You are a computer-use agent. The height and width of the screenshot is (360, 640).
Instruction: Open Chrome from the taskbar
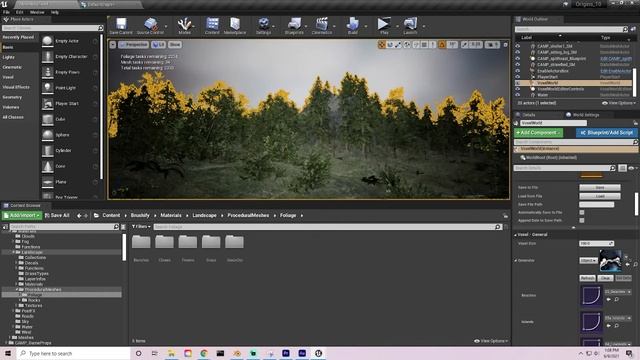(204, 353)
